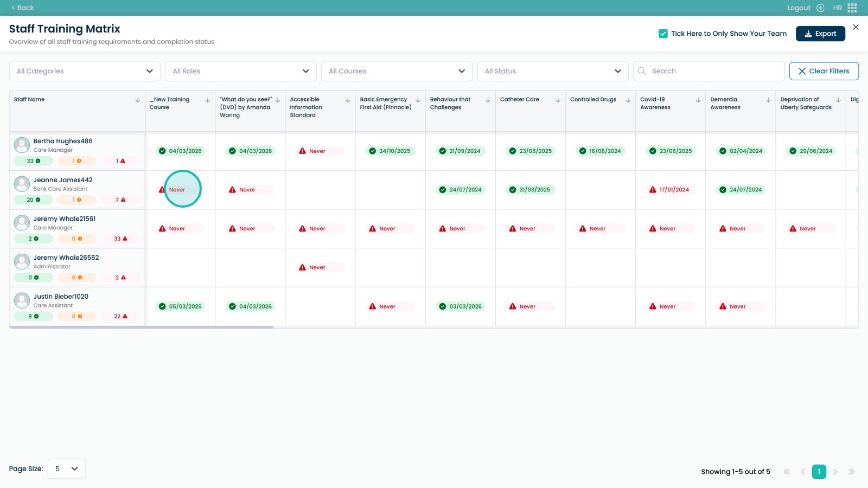Sort the Controlled Drugs column
Image resolution: width=868 pixels, height=488 pixels.
[x=628, y=100]
